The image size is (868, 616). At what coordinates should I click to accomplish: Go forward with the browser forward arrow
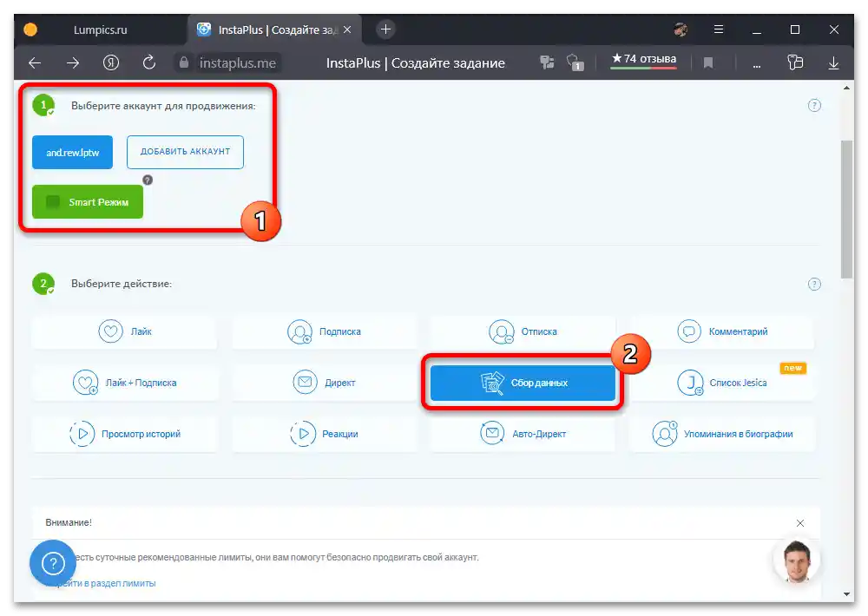click(73, 63)
